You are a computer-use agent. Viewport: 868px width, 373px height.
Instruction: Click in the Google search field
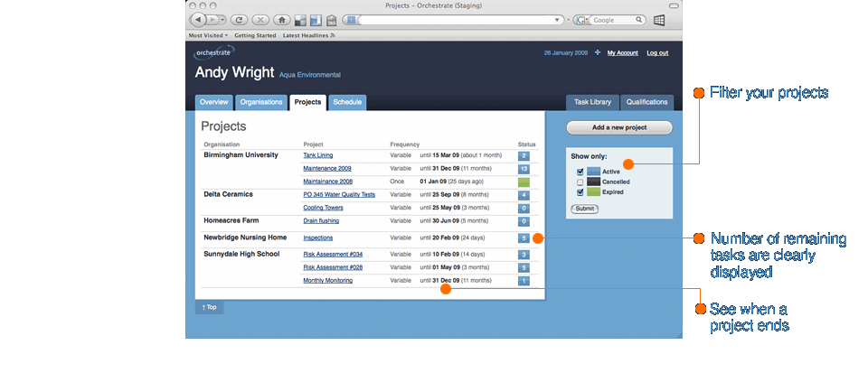coord(617,19)
